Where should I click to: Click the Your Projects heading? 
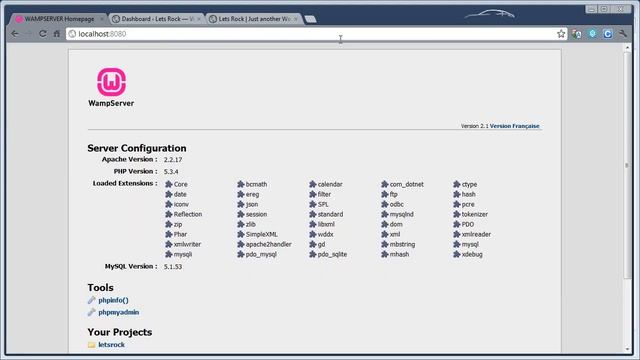tap(120, 332)
